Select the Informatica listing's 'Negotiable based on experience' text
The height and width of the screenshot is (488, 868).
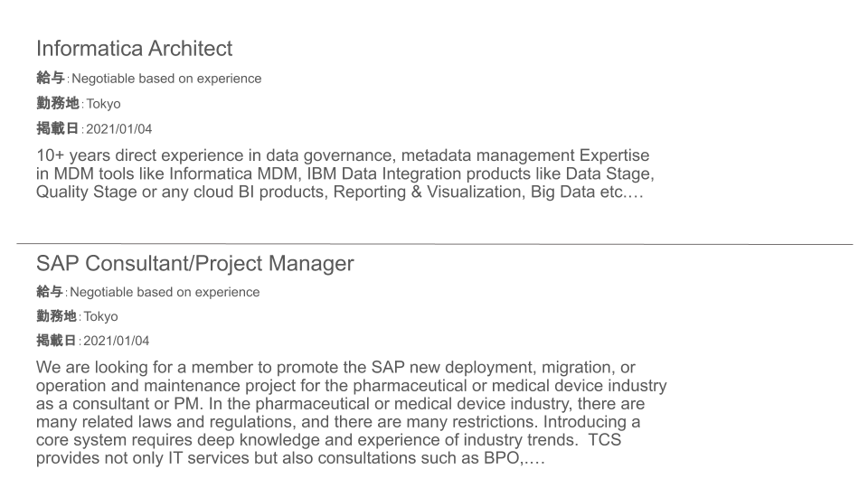(166, 79)
